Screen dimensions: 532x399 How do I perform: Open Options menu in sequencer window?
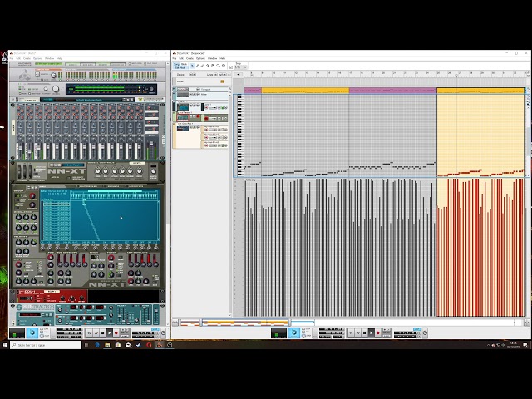coord(200,58)
